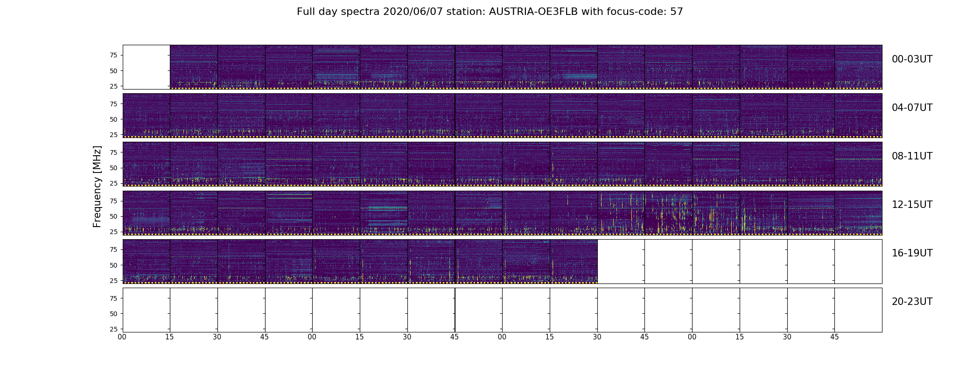Click the 50 tick of the 08-11UT row

click(x=113, y=168)
